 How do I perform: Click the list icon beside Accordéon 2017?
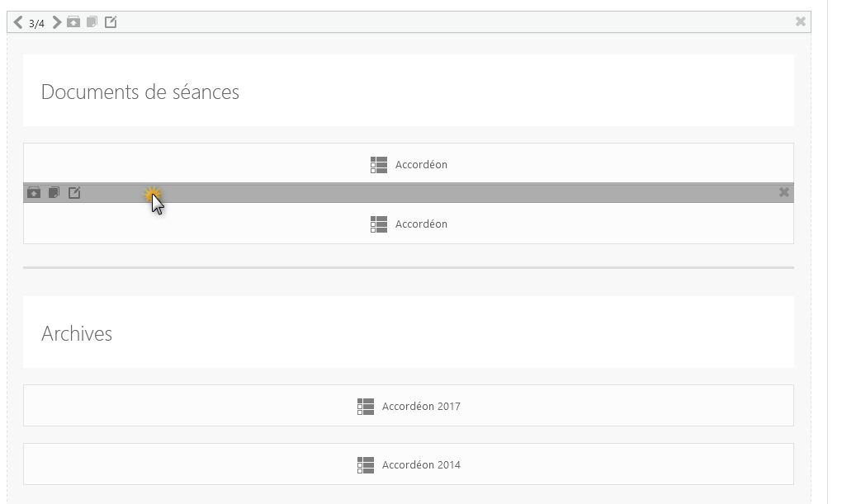[x=366, y=407]
